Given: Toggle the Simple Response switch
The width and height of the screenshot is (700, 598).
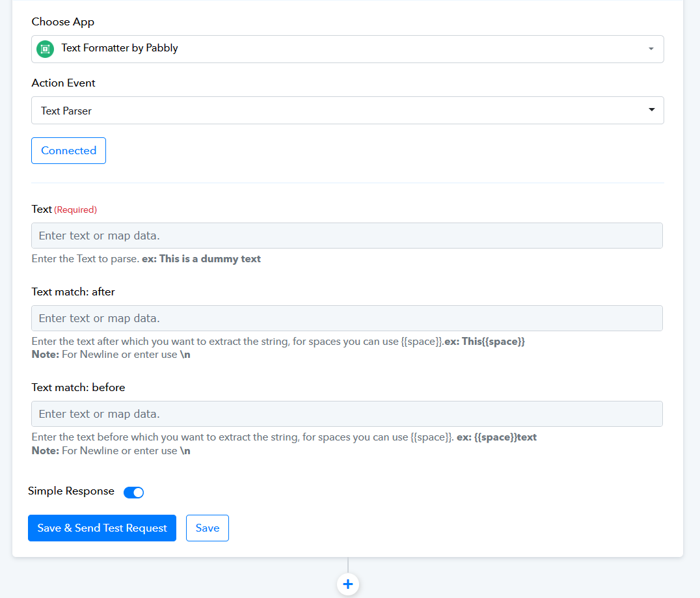Looking at the screenshot, I should tap(133, 492).
